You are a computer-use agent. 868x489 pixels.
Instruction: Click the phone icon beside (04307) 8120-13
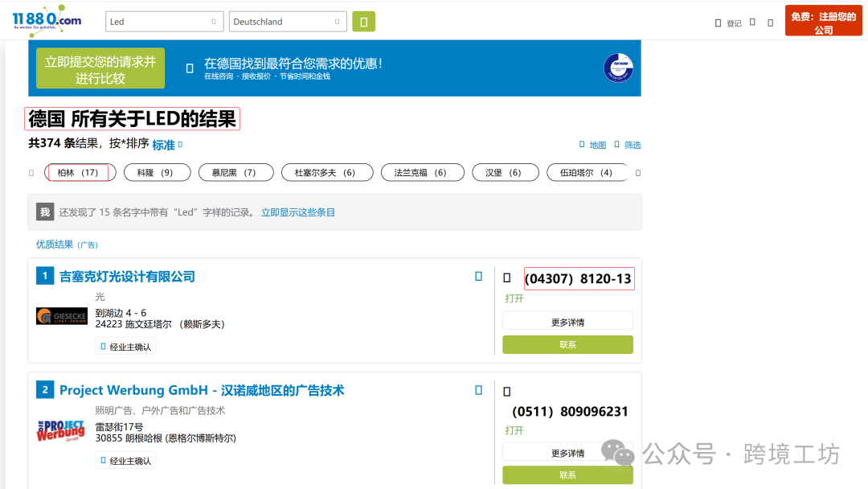[507, 277]
